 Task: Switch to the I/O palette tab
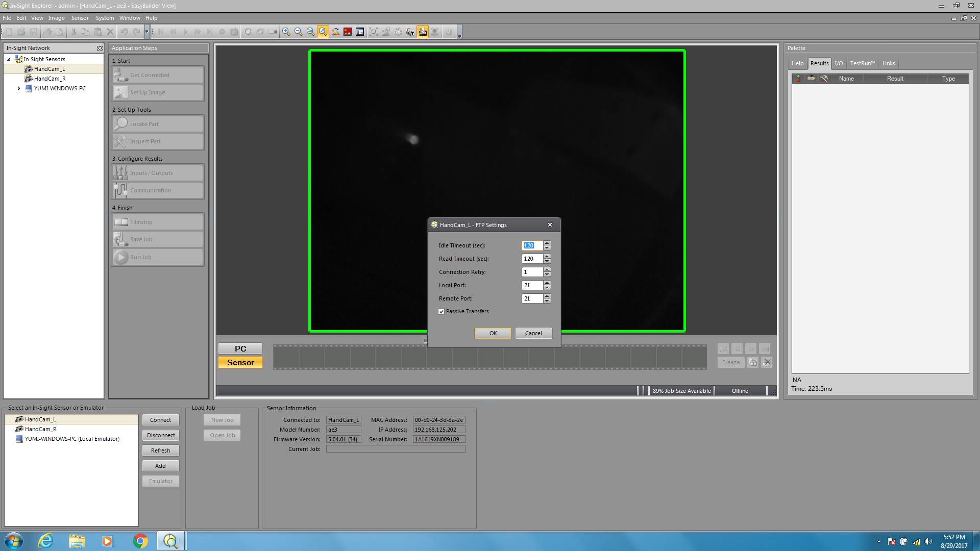point(839,63)
